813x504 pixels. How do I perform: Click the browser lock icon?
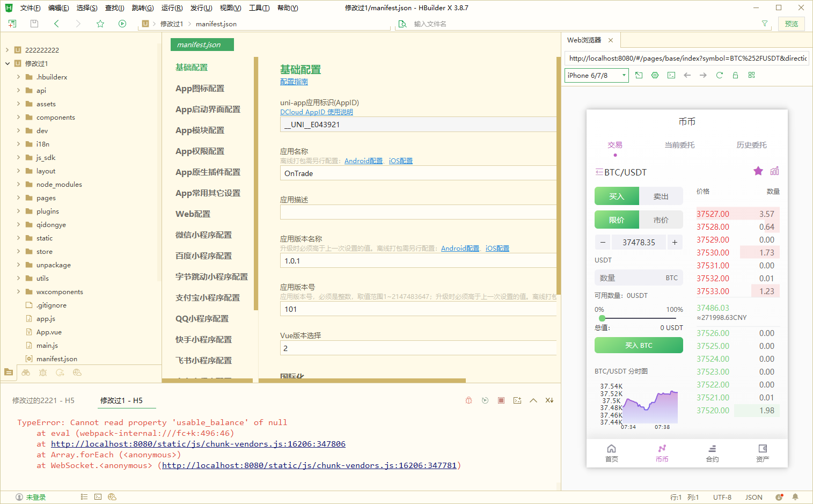point(735,75)
